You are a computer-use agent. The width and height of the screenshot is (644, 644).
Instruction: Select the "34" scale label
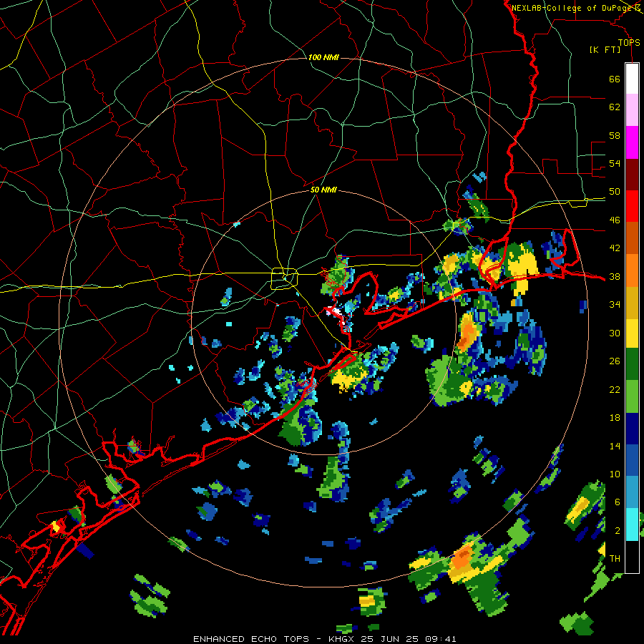tap(615, 305)
